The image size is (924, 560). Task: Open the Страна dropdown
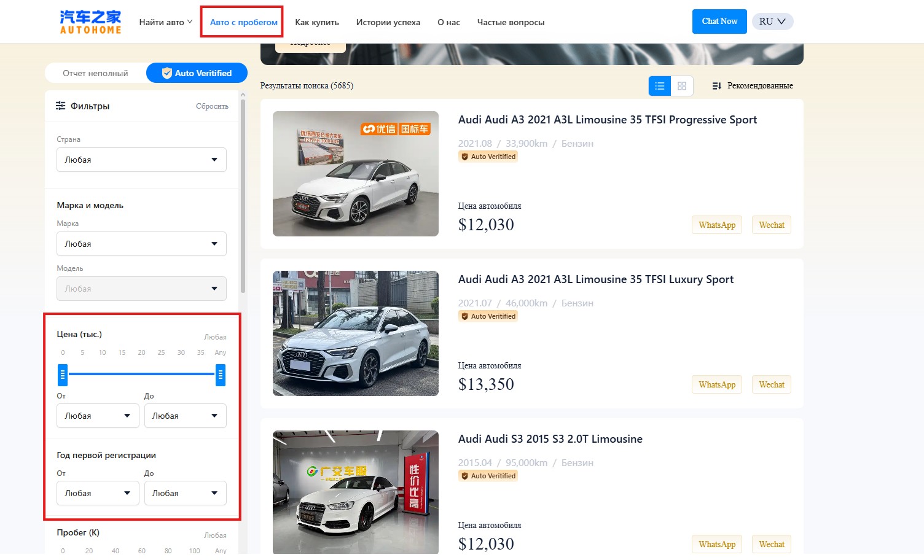(141, 160)
